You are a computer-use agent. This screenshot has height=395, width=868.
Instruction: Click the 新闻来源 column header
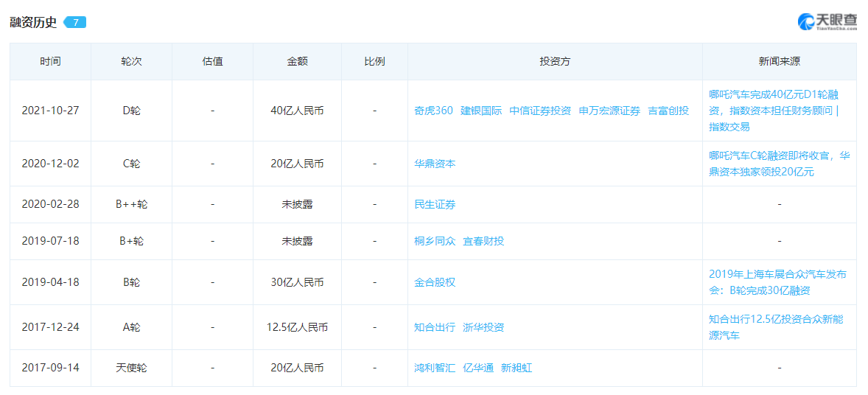pyautogui.click(x=780, y=61)
